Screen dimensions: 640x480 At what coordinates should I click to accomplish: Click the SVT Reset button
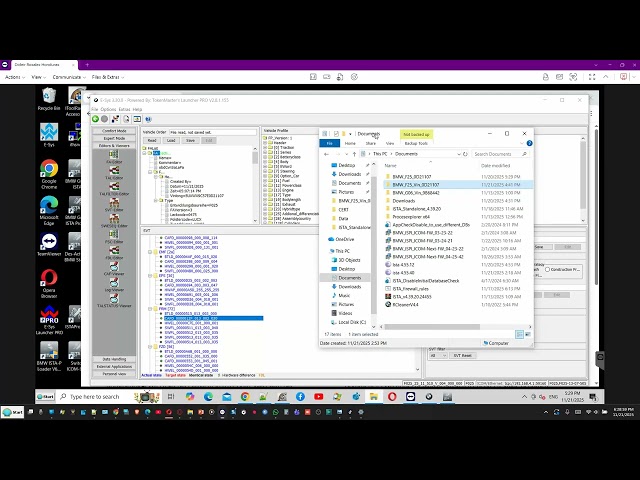pyautogui.click(x=463, y=356)
